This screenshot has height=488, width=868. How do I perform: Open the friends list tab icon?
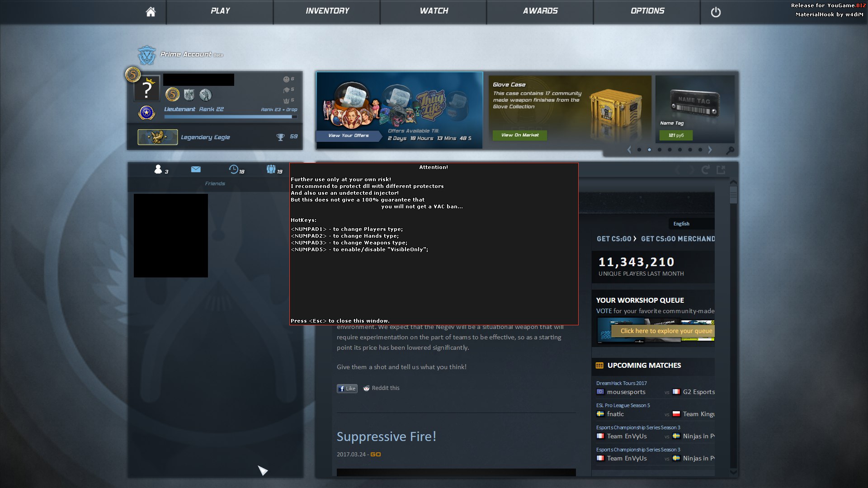click(158, 169)
